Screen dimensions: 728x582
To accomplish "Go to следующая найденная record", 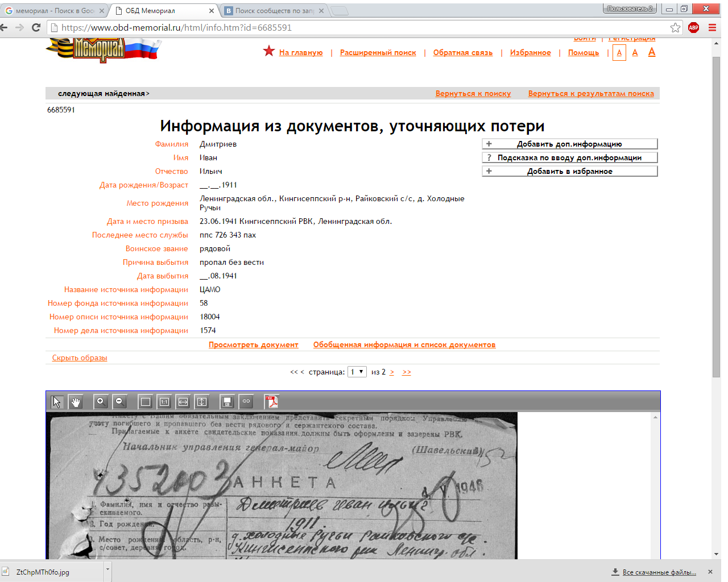I will coord(104,94).
